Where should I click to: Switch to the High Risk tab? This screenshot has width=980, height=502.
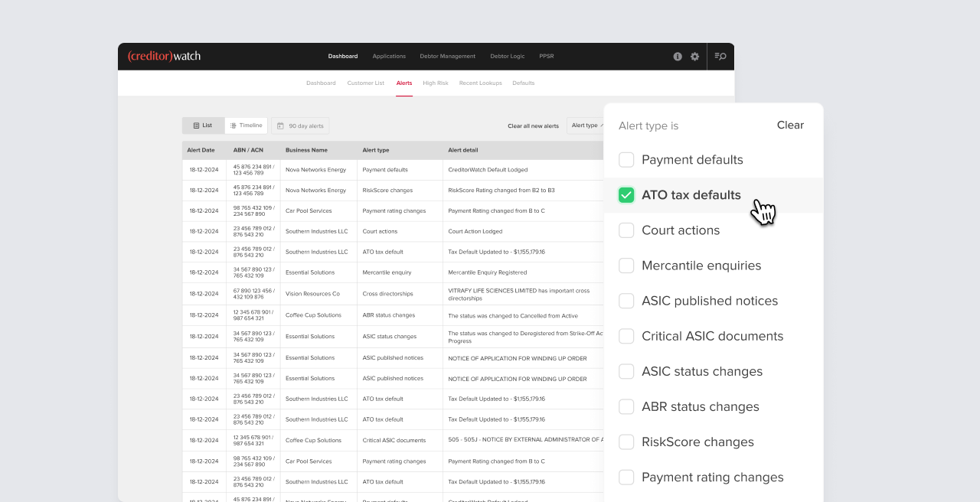click(435, 83)
